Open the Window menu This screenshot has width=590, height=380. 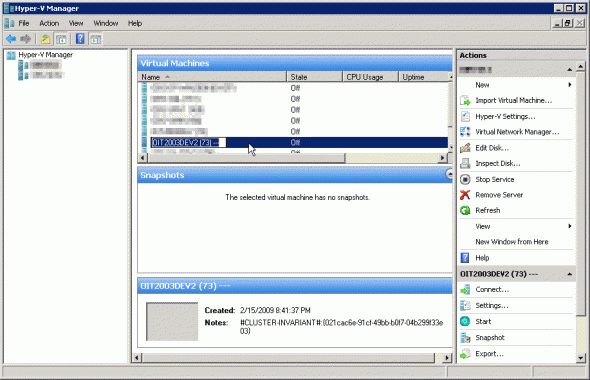[106, 23]
